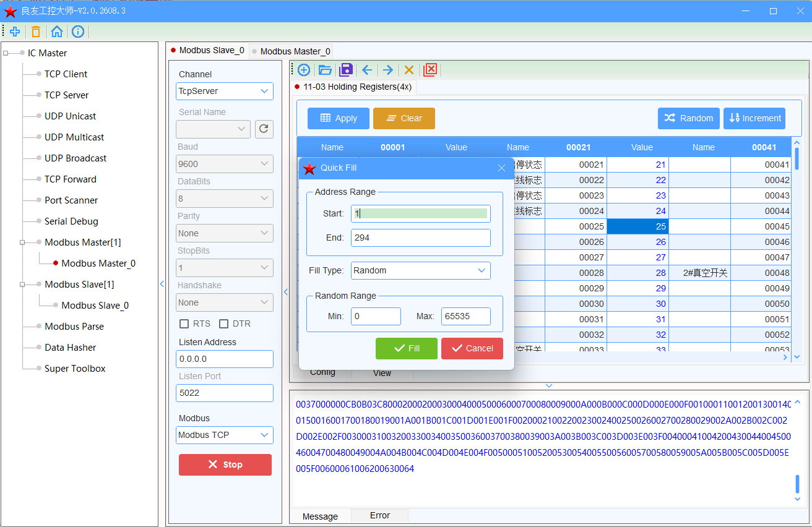Open file with folder icon in slave toolbar
The width and height of the screenshot is (812, 527).
coord(325,70)
